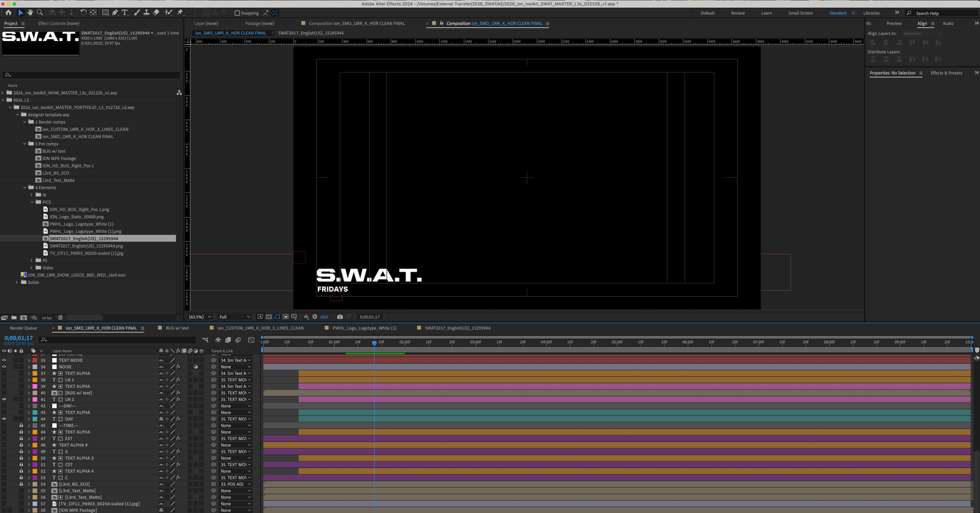980x513 pixels.
Task: Click the project flowchart view icon
Action: [x=179, y=93]
